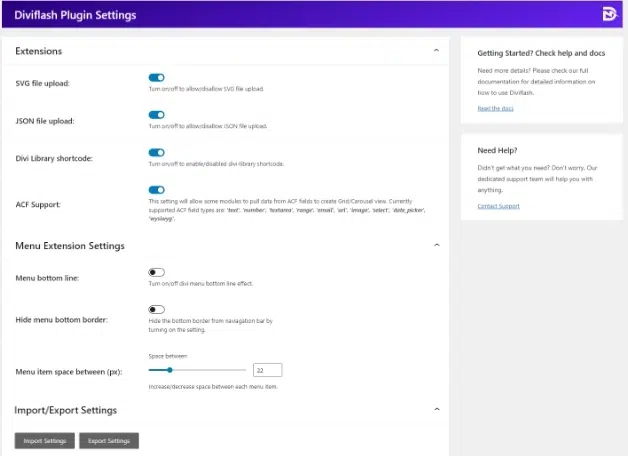This screenshot has height=456, width=628.
Task: Enable the Menu bottom line toggle
Action: coord(157,272)
